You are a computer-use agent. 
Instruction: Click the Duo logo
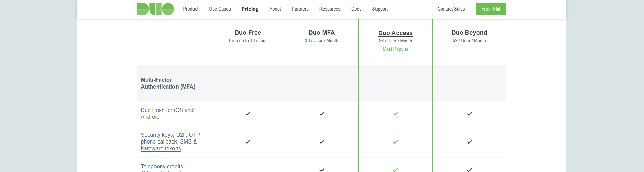click(155, 9)
